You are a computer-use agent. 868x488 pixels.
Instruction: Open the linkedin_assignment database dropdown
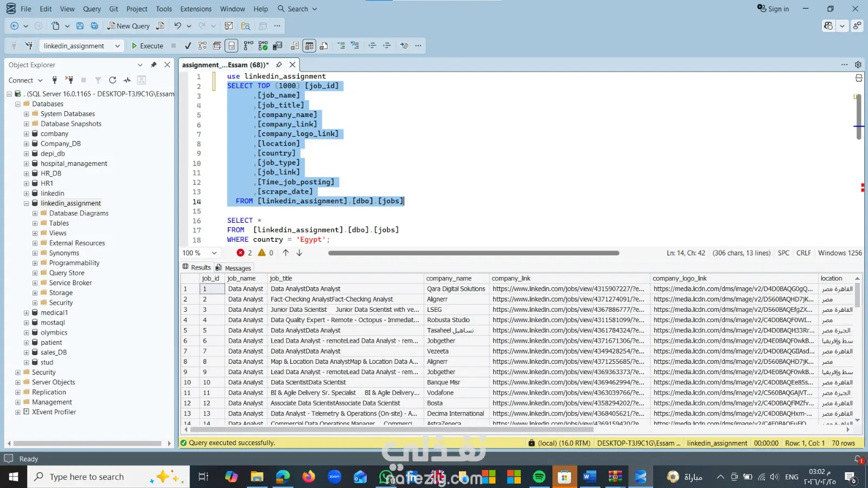point(117,46)
